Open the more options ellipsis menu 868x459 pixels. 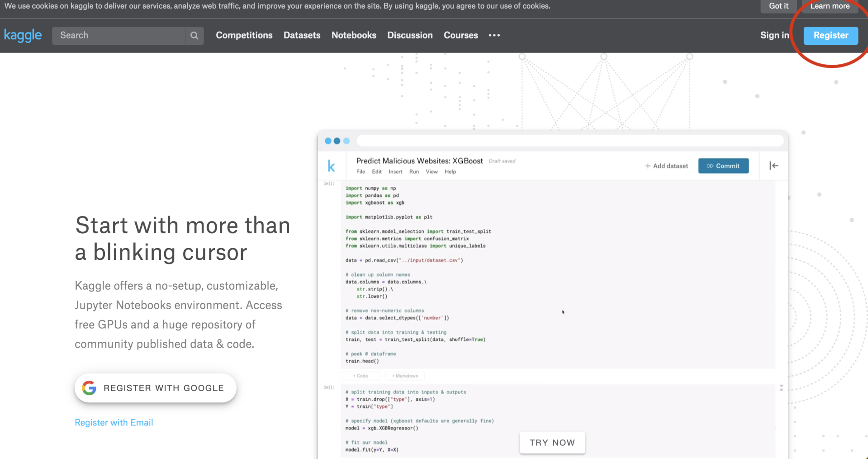(x=494, y=35)
